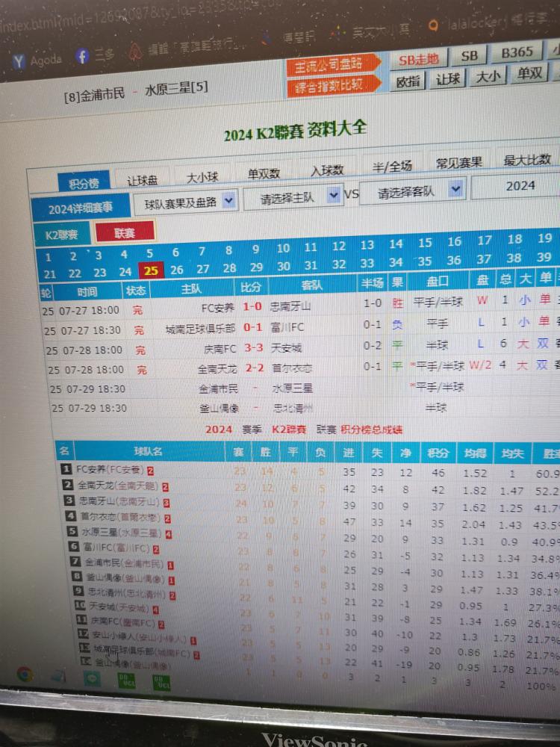The height and width of the screenshot is (747, 560).
Task: Switch to the 积分榜 tab
Action: pyautogui.click(x=84, y=183)
